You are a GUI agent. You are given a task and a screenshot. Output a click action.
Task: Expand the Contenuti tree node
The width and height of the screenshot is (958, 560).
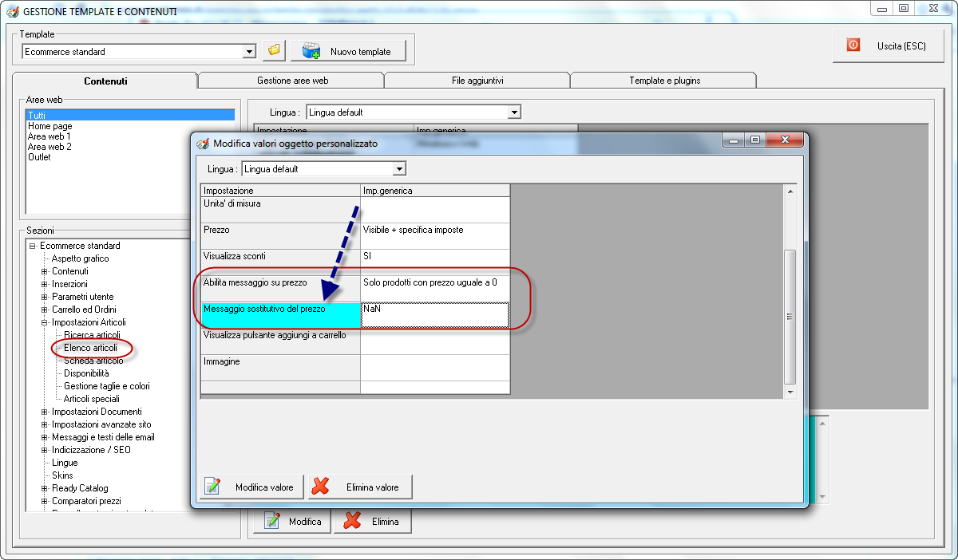coord(45,271)
